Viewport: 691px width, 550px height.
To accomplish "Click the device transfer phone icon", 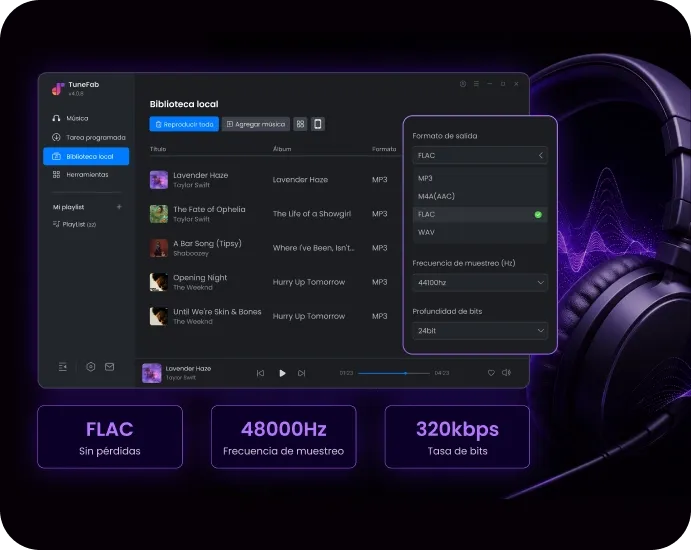I will point(318,124).
